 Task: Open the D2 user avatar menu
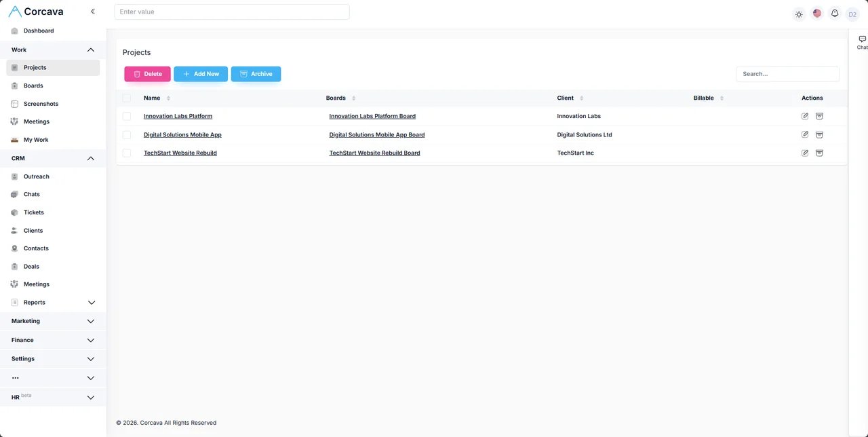[x=852, y=14]
